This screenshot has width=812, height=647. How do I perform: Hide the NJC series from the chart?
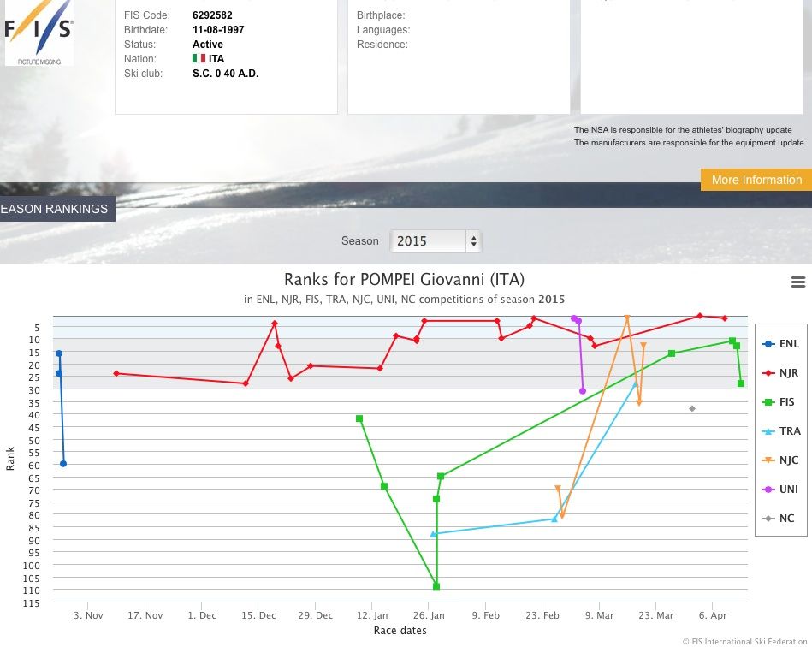click(780, 460)
